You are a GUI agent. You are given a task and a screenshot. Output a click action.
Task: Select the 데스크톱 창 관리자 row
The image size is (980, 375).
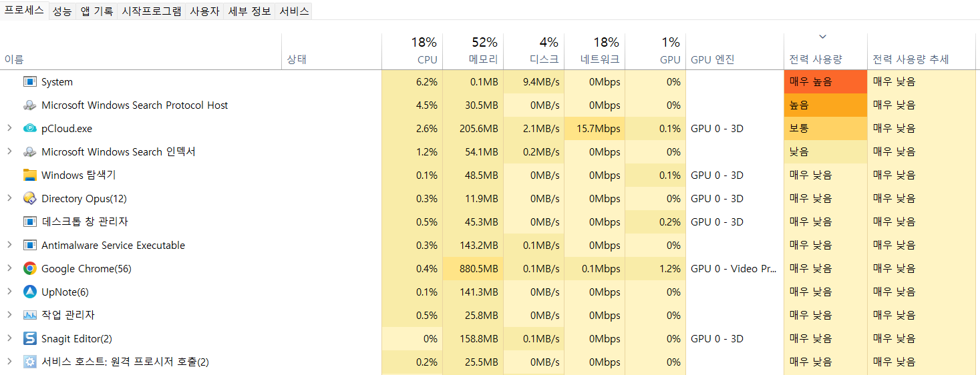coord(490,222)
